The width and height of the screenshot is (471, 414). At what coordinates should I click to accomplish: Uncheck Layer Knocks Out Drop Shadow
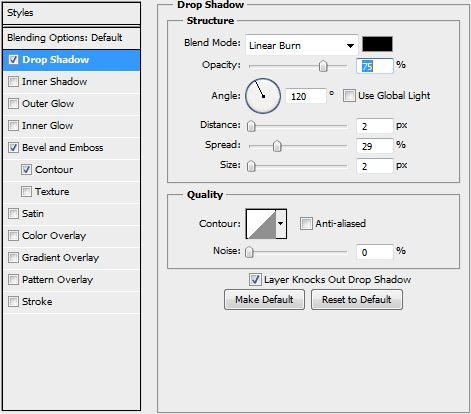point(255,279)
